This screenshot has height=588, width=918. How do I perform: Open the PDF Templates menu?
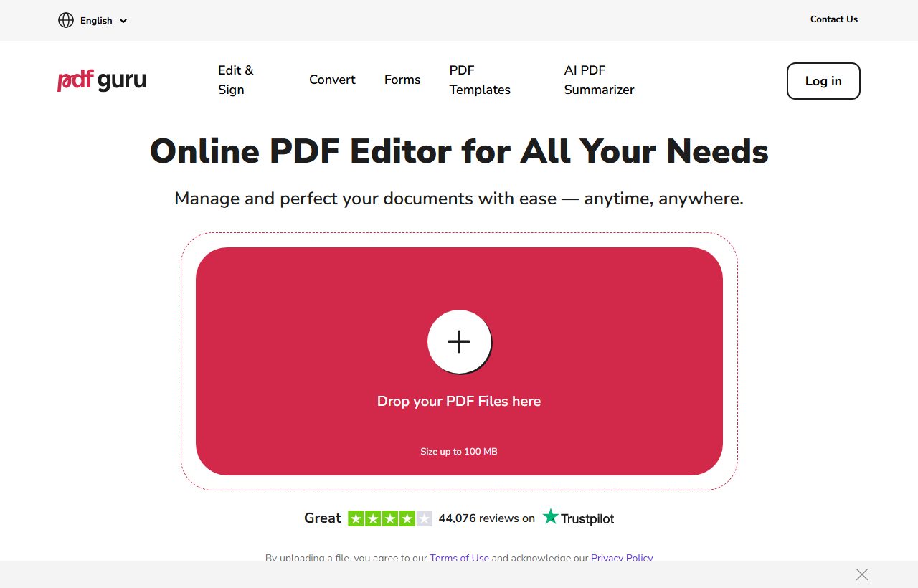pyautogui.click(x=480, y=80)
